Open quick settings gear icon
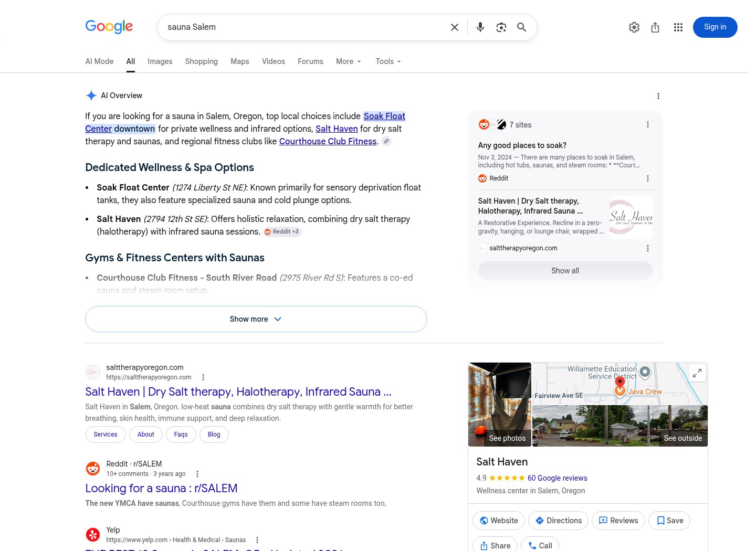This screenshot has height=551, width=756. click(x=634, y=27)
